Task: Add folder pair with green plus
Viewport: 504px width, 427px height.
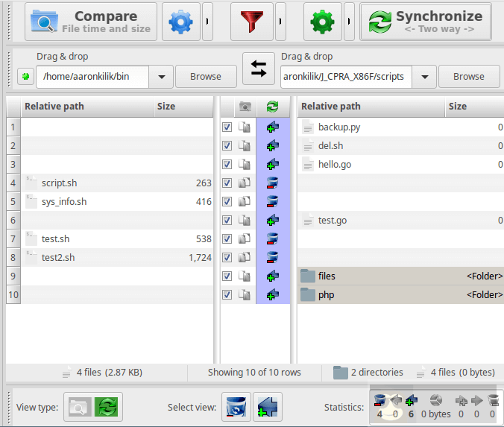Action: 25,77
